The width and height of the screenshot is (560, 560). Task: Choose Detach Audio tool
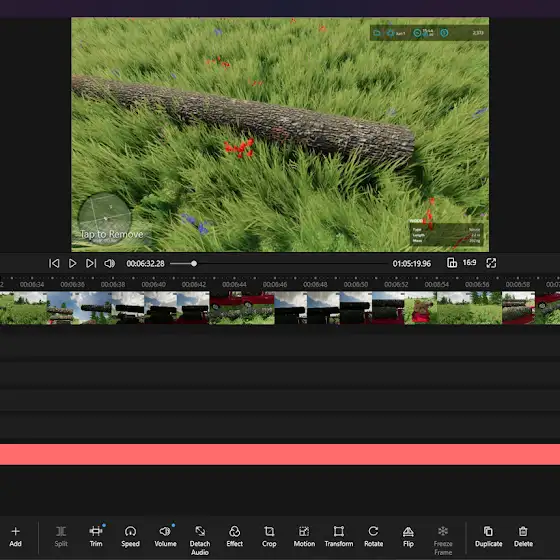point(200,540)
